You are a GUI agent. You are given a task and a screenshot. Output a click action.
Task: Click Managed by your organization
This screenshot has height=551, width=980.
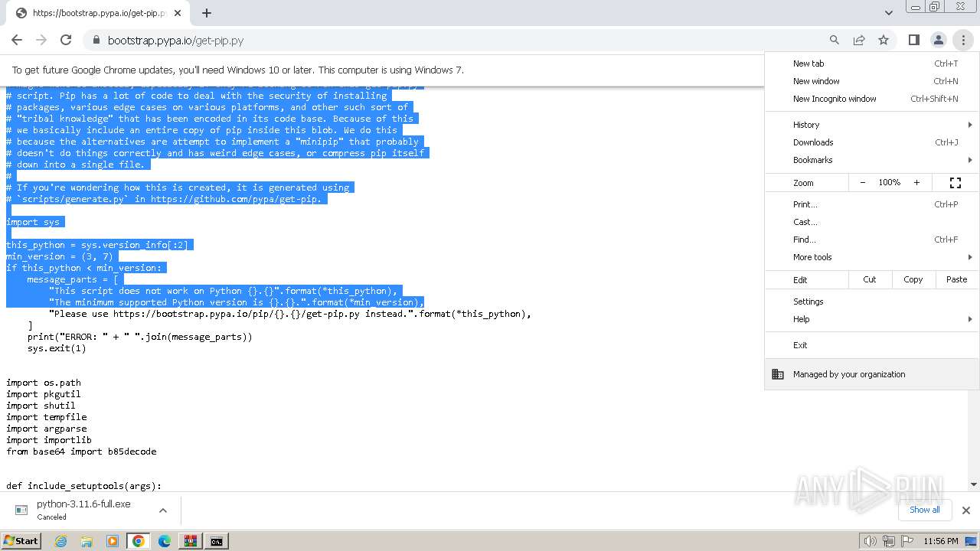click(872, 374)
